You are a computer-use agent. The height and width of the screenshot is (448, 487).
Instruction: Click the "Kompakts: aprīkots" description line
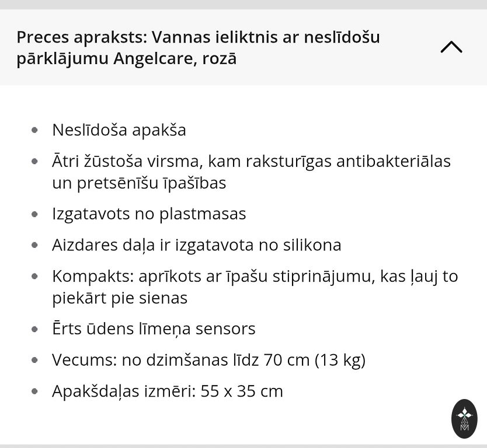pyautogui.click(x=255, y=276)
